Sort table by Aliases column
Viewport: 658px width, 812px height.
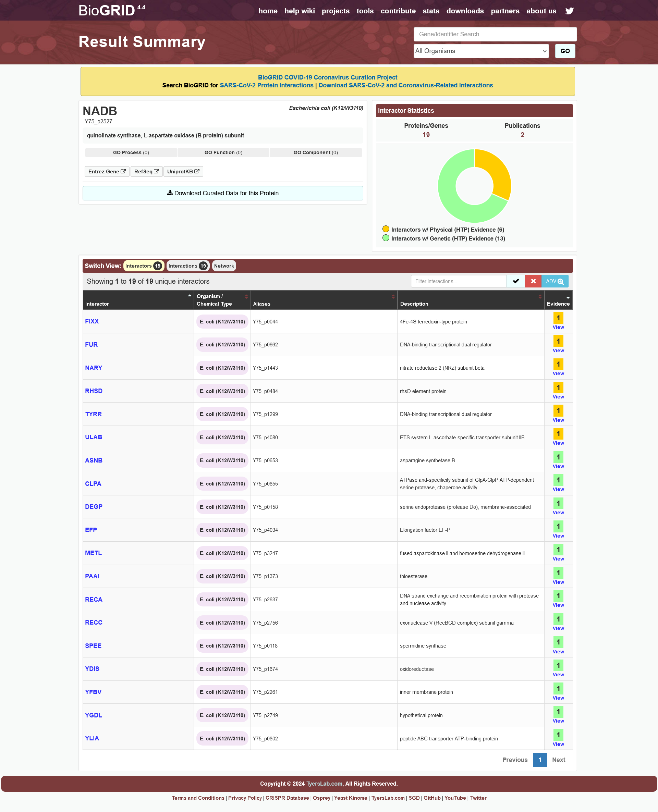[324, 300]
